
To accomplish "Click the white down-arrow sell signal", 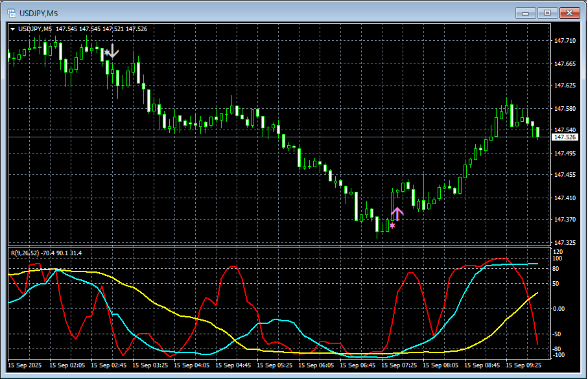I will (x=113, y=51).
